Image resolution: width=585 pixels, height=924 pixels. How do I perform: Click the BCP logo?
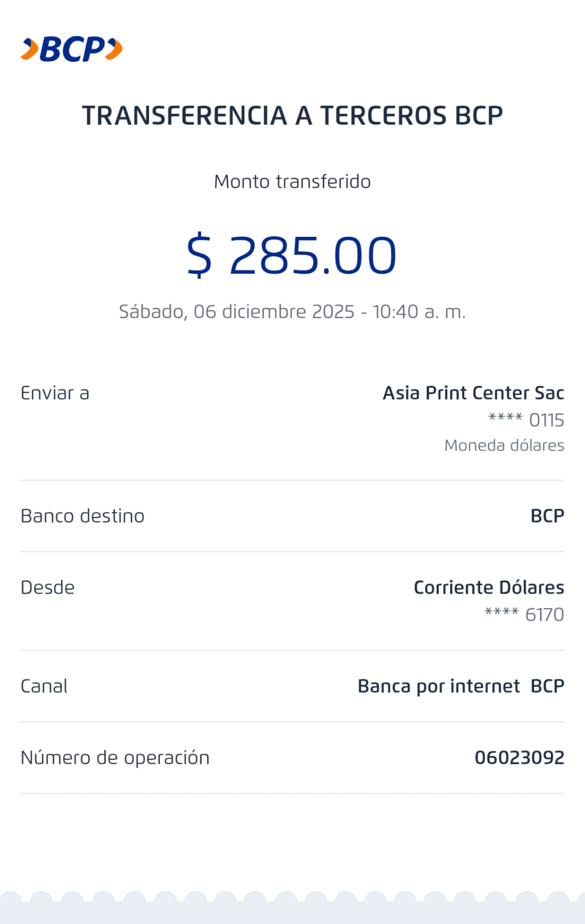72,49
